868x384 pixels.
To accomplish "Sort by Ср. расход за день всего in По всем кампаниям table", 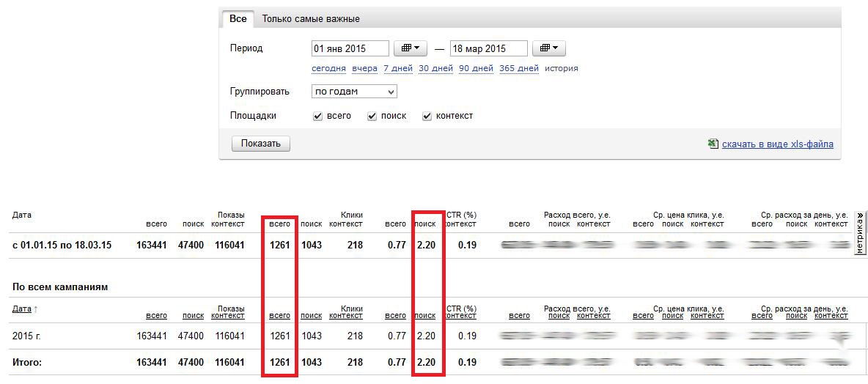I will point(762,316).
